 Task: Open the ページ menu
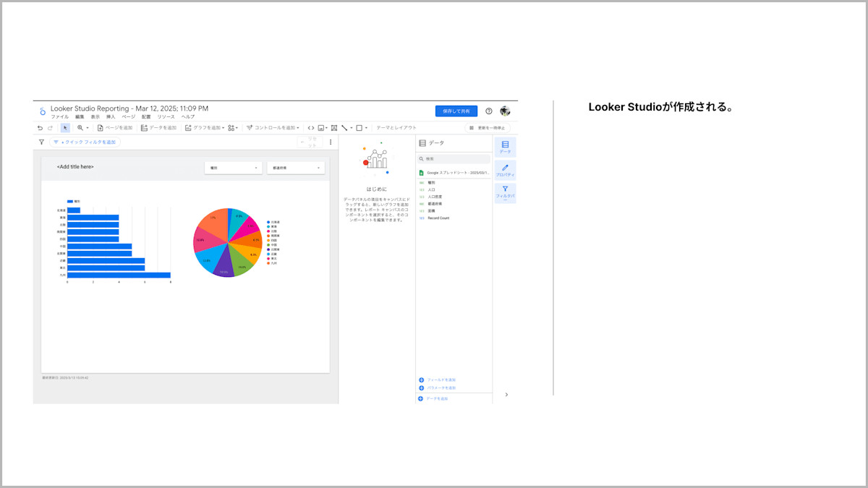[x=128, y=116]
